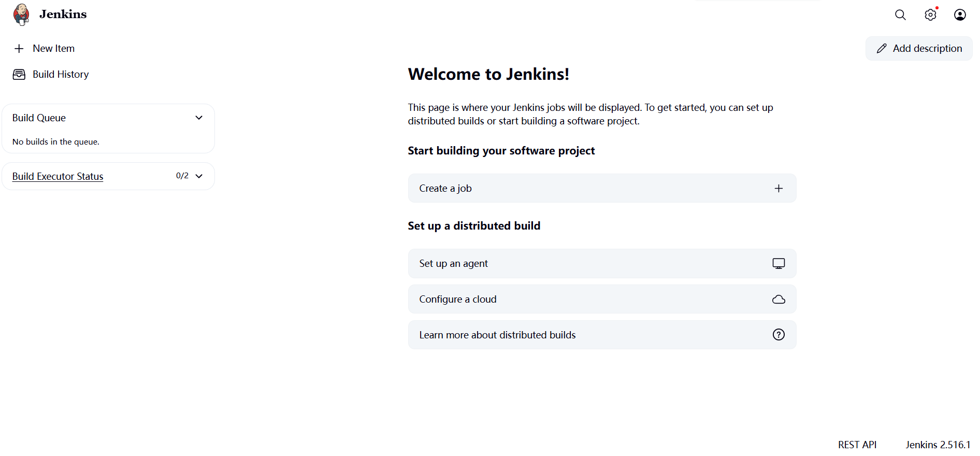Click 'Set up a distributed build' heading
This screenshot has height=456, width=980.
474,226
